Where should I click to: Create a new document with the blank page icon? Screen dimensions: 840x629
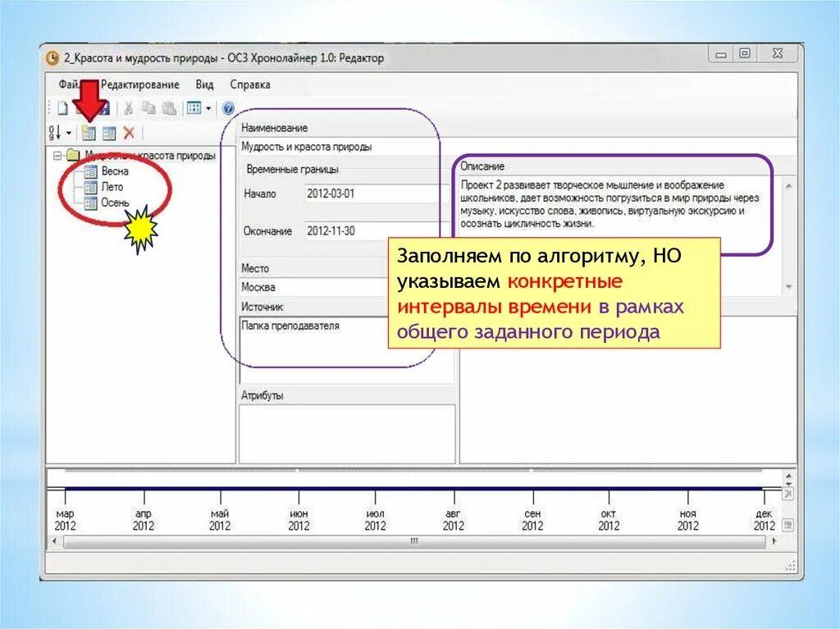(x=62, y=108)
